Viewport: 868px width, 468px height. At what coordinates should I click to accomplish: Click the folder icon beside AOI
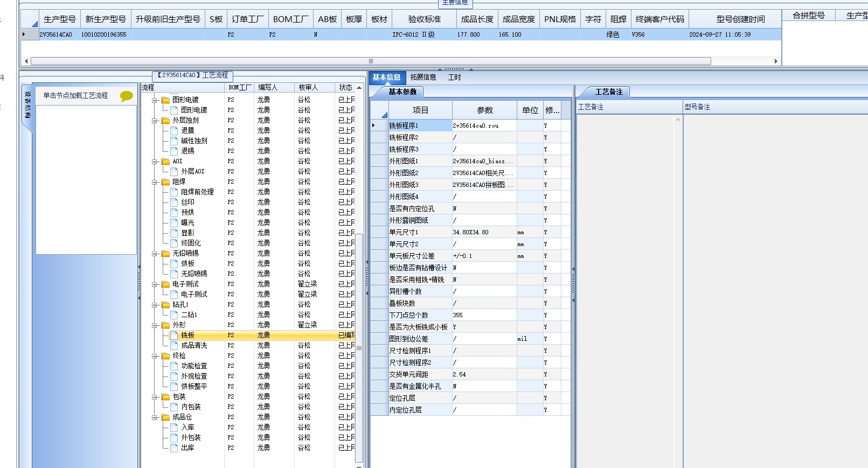[x=166, y=162]
